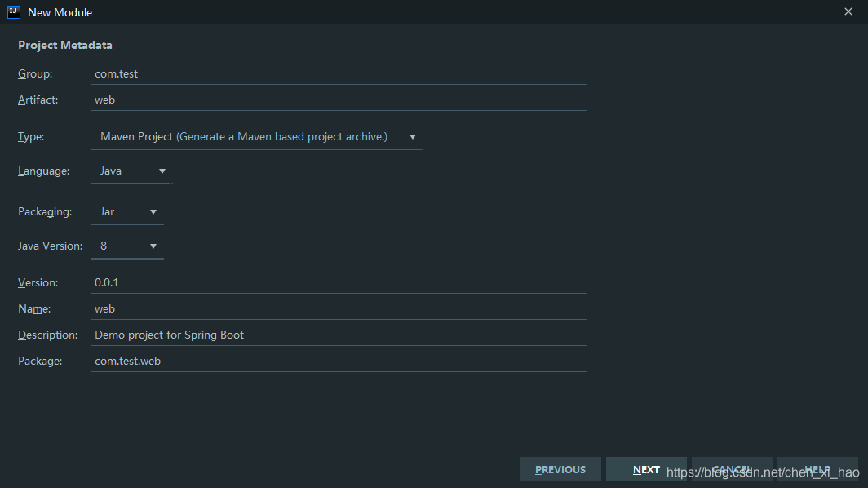
Task: Click the Group label
Action: point(35,73)
